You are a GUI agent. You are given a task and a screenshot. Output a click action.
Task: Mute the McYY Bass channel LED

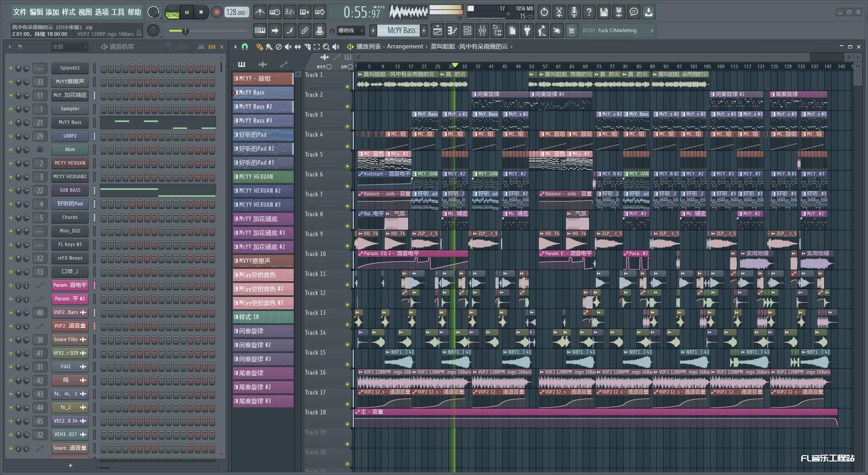[11, 123]
